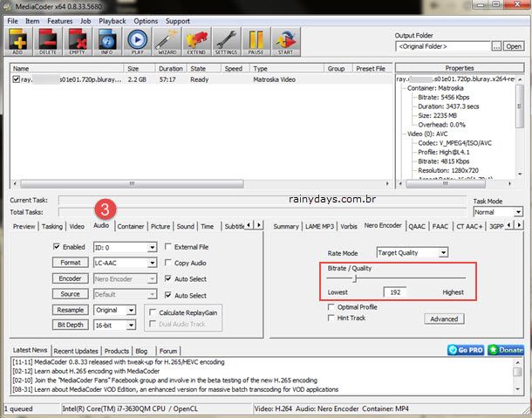Image resolution: width=532 pixels, height=418 pixels.
Task: Enable the Optimal Profile checkbox
Action: (331, 307)
